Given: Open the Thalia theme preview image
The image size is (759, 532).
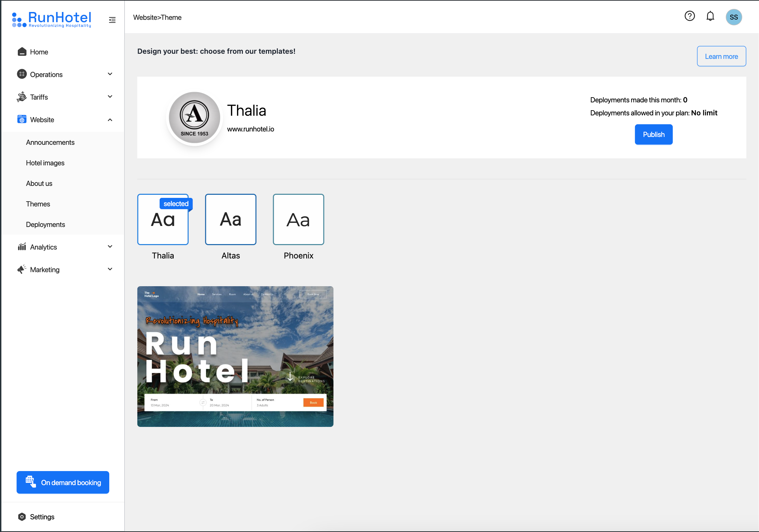Looking at the screenshot, I should coord(235,356).
